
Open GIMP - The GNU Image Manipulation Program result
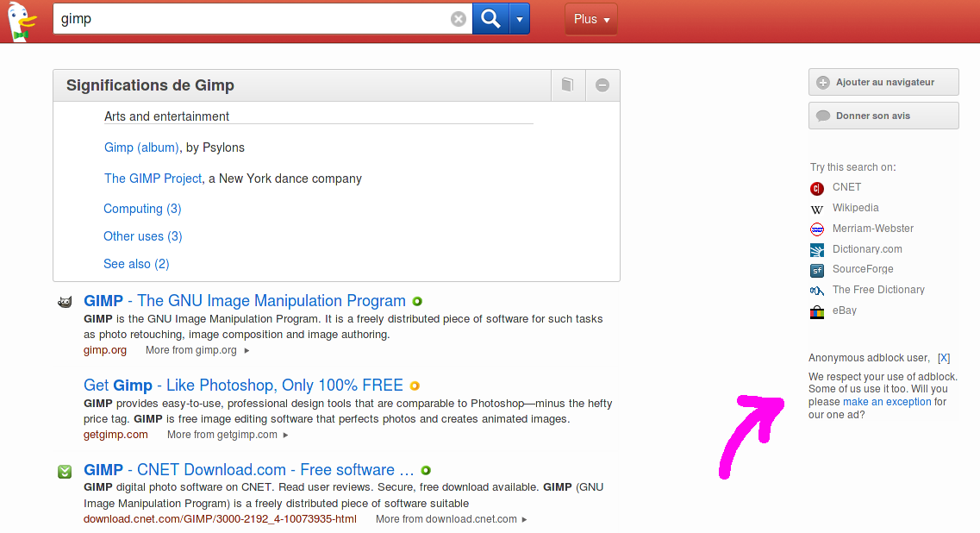tap(245, 301)
